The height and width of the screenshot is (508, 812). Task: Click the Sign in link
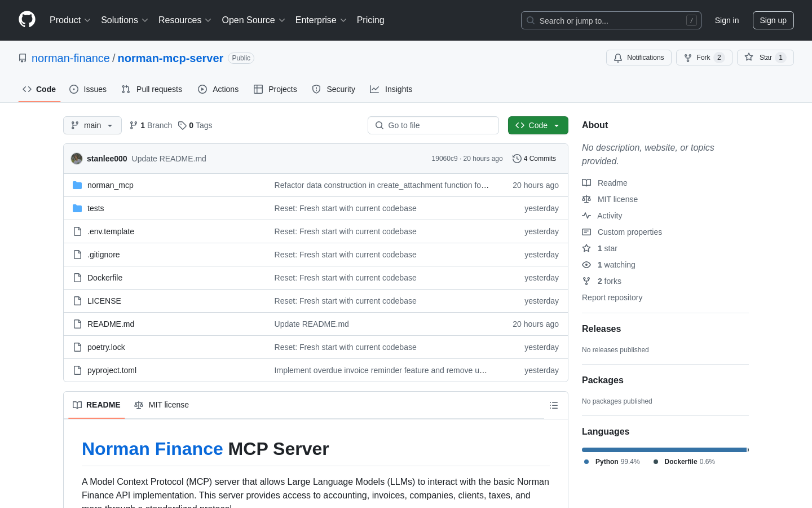click(x=727, y=20)
